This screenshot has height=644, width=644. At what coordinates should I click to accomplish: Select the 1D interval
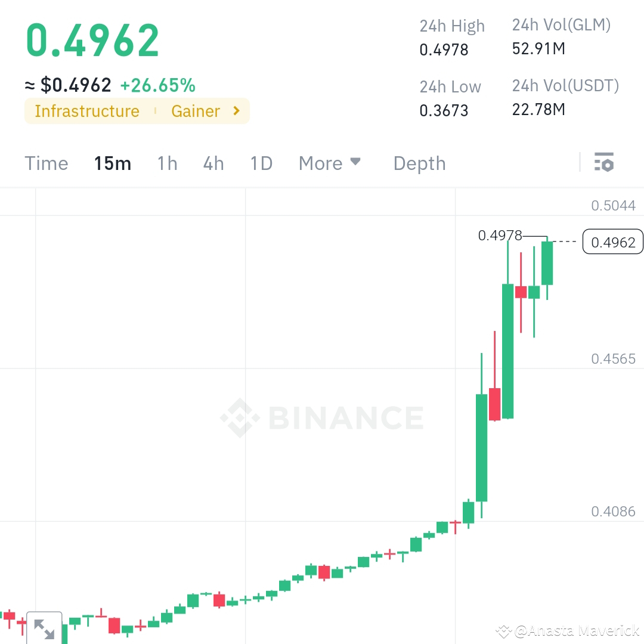pos(261,163)
